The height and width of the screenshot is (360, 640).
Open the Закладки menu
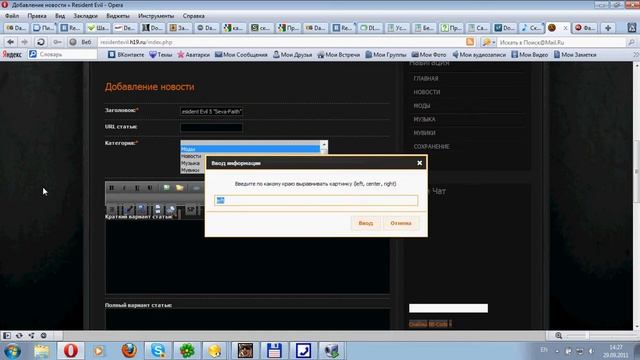click(85, 16)
